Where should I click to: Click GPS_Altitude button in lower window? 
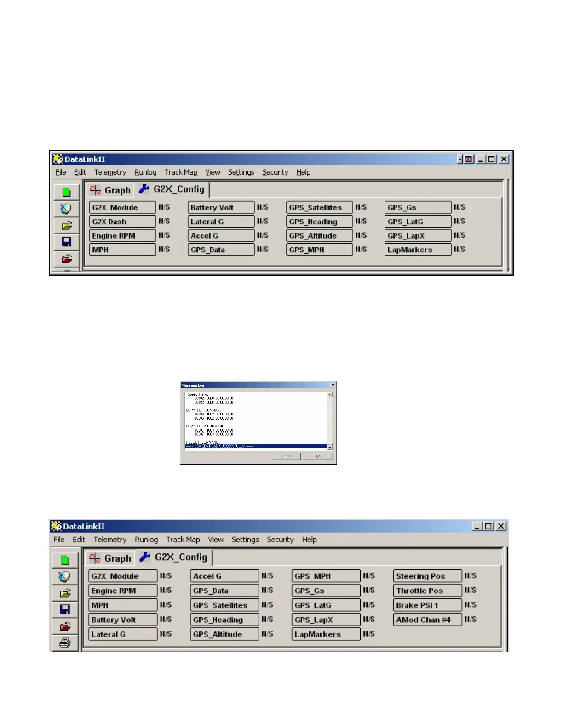224,634
